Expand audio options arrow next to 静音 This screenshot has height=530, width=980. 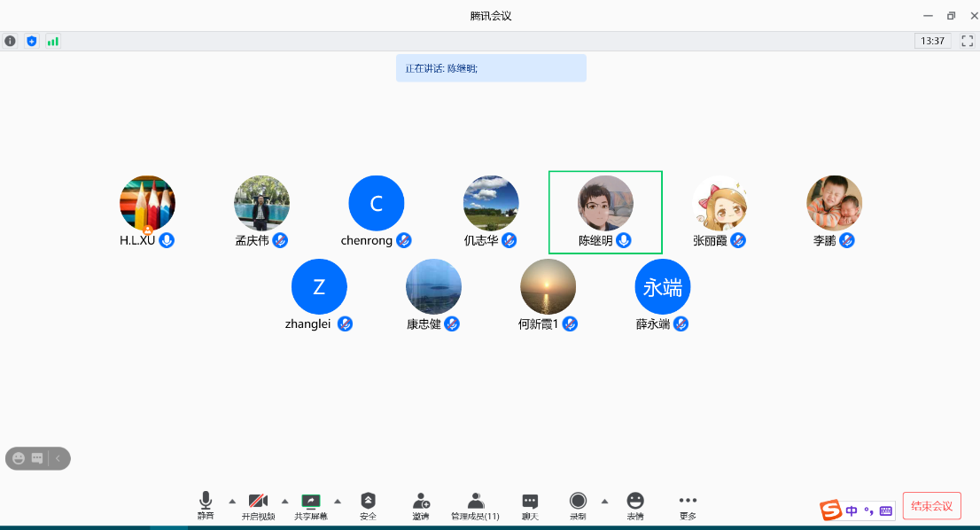click(232, 501)
